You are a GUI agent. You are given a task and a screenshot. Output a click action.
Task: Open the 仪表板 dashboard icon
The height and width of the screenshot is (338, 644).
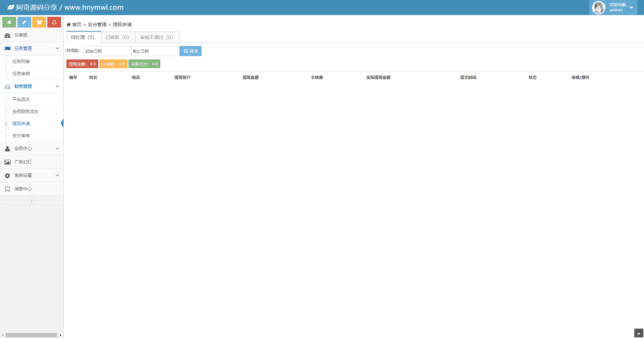click(x=7, y=35)
